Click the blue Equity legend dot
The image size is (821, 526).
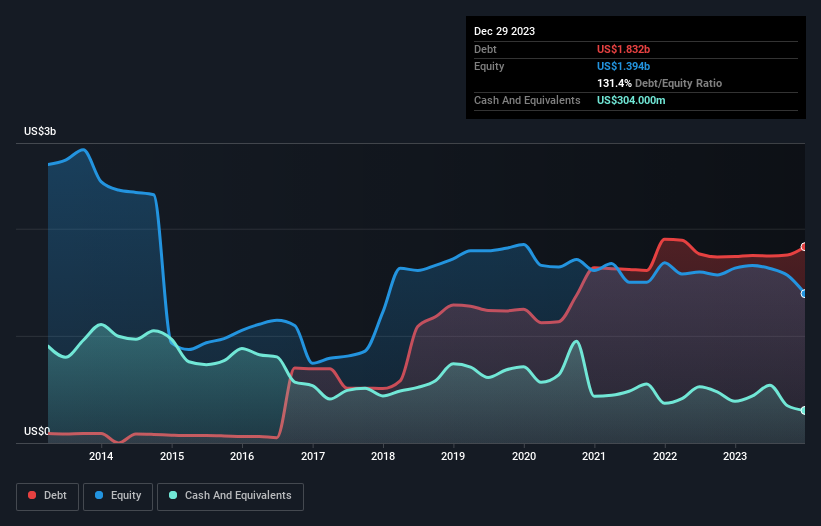pos(99,495)
